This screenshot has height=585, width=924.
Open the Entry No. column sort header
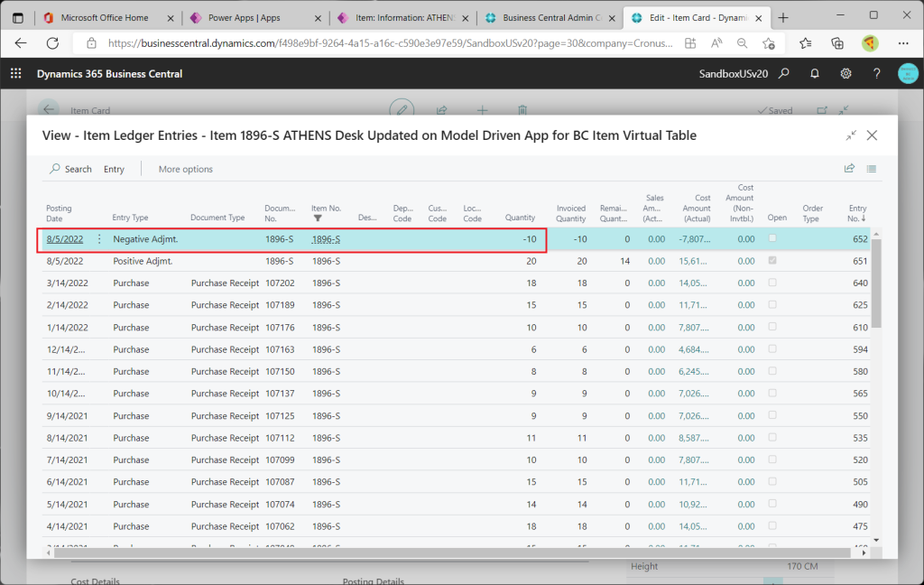coord(858,213)
